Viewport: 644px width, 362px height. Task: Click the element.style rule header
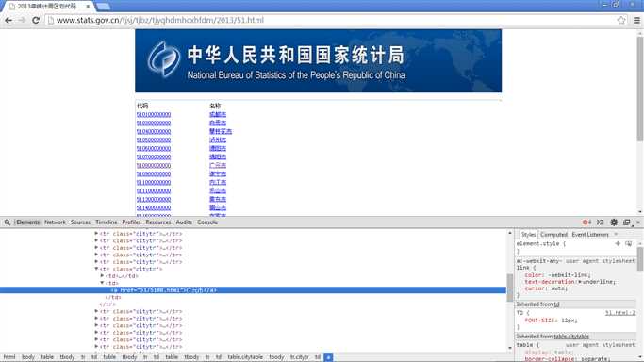(x=541, y=244)
